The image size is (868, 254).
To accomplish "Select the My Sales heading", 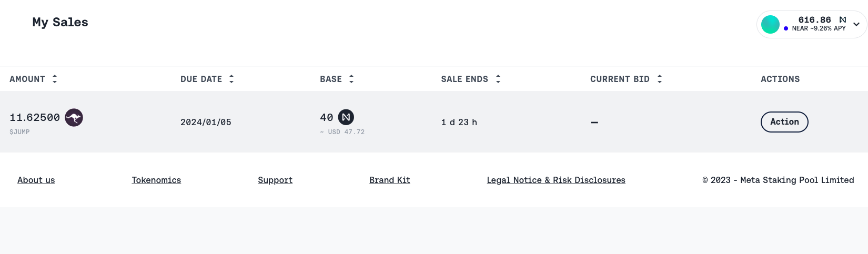I will click(x=60, y=22).
